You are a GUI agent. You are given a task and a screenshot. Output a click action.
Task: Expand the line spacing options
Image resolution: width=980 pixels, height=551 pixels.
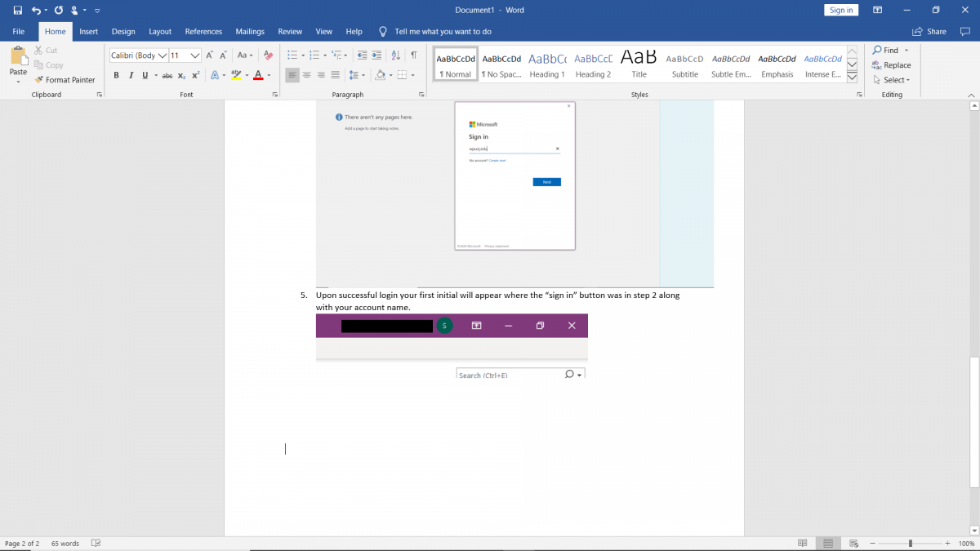pyautogui.click(x=362, y=74)
